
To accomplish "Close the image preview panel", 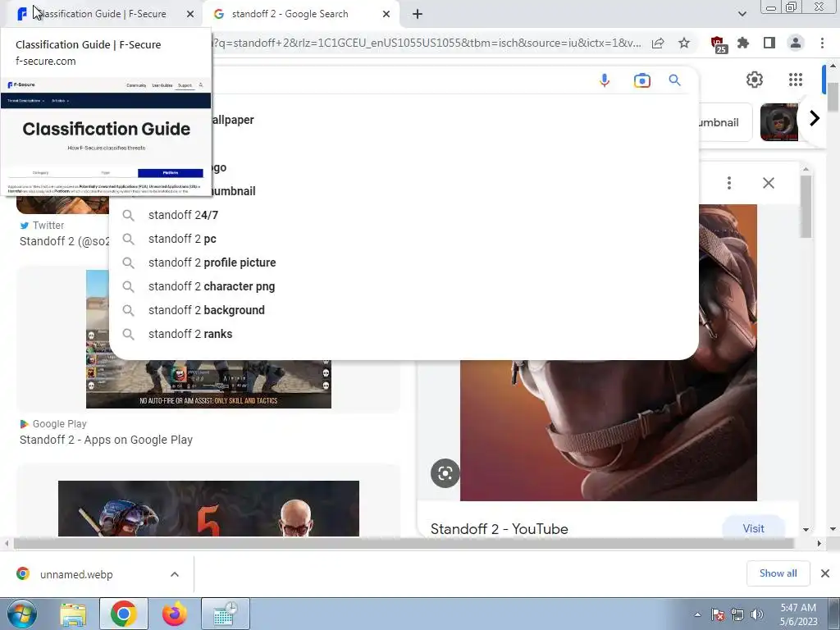I will coord(768,183).
